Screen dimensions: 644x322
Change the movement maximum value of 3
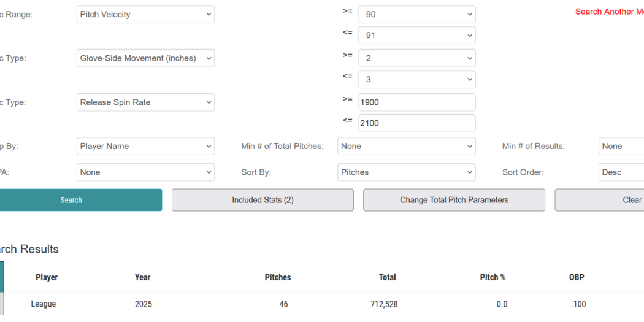click(x=417, y=79)
